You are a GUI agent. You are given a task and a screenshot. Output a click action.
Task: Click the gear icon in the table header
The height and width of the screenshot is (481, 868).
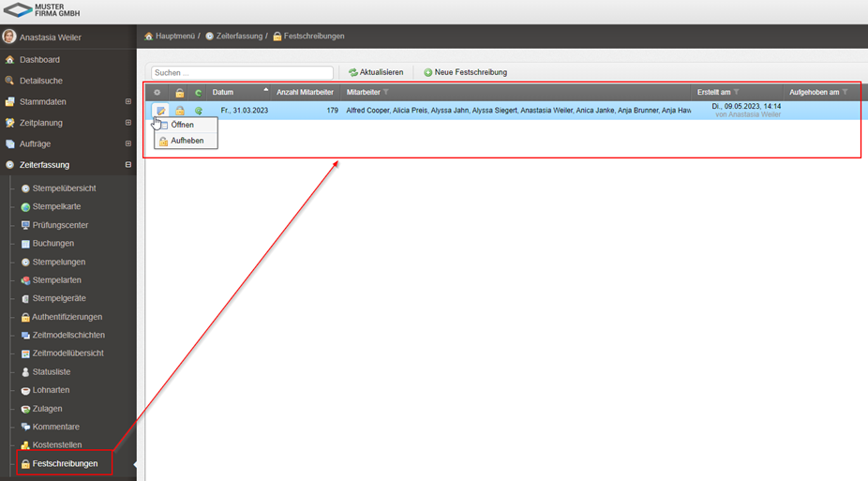(x=157, y=93)
